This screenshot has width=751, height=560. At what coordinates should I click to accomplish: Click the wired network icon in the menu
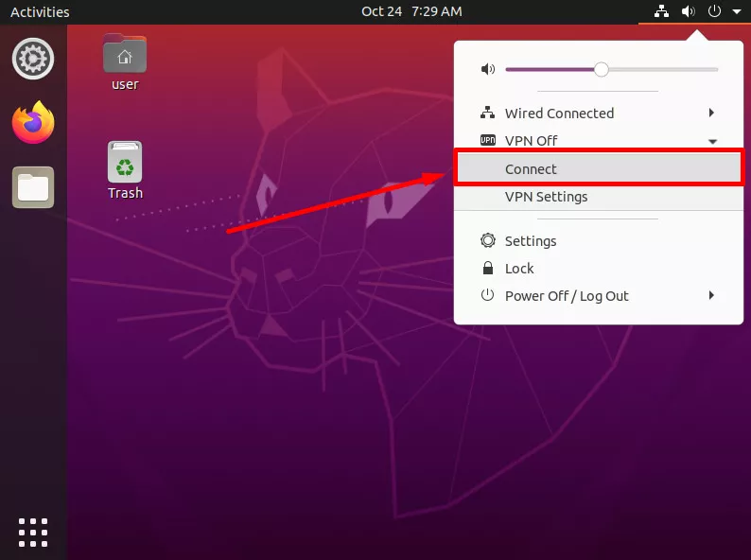tap(487, 114)
